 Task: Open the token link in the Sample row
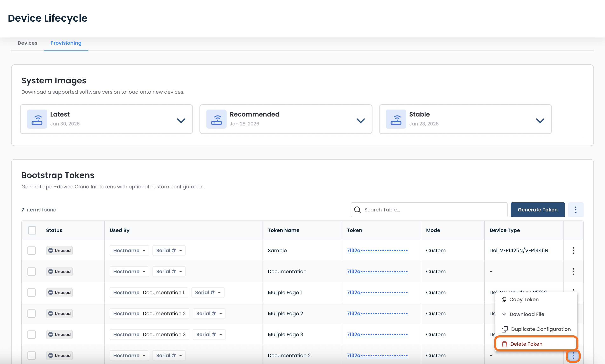377,250
